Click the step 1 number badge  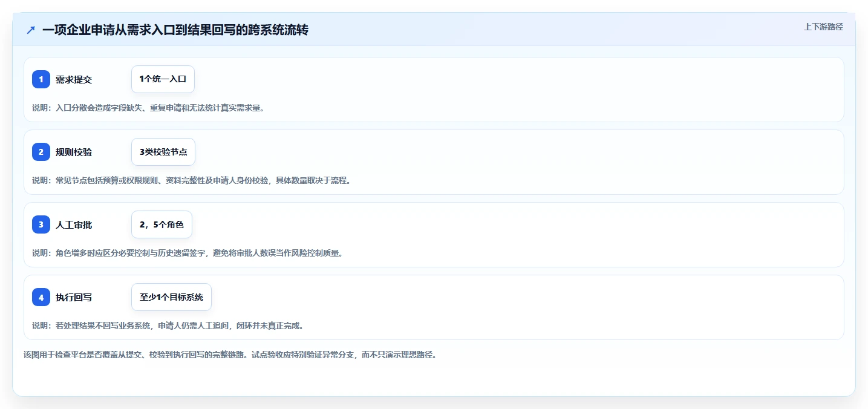point(41,79)
